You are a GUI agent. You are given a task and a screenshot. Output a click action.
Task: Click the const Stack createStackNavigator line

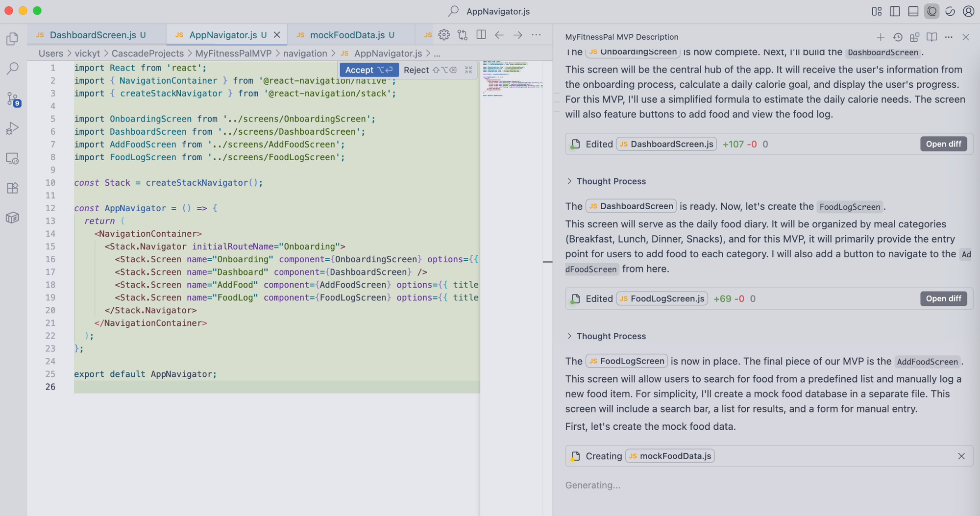(x=168, y=183)
